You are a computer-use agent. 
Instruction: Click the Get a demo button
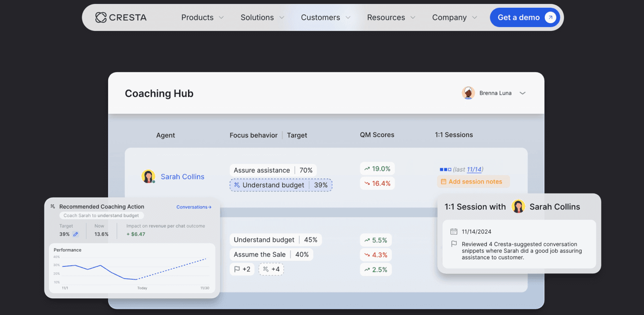(x=525, y=18)
